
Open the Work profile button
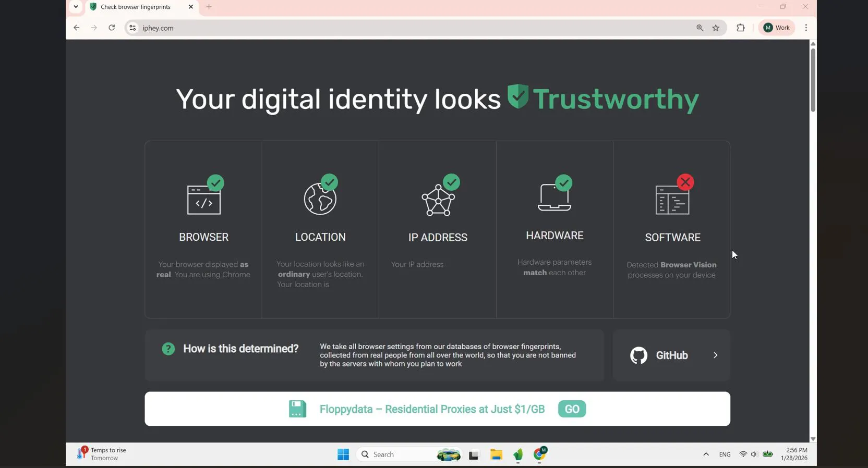[x=777, y=28]
